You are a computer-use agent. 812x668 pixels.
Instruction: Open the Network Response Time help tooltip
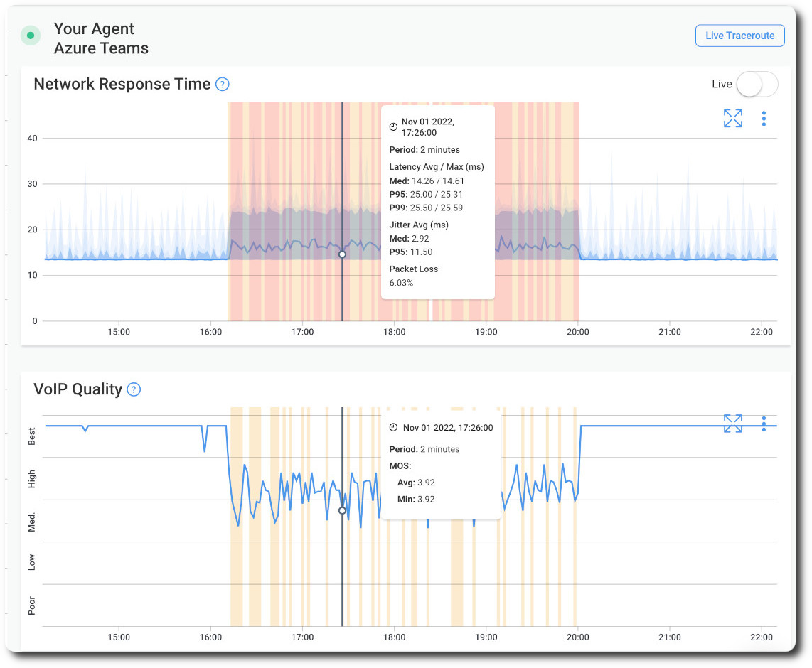click(x=221, y=84)
